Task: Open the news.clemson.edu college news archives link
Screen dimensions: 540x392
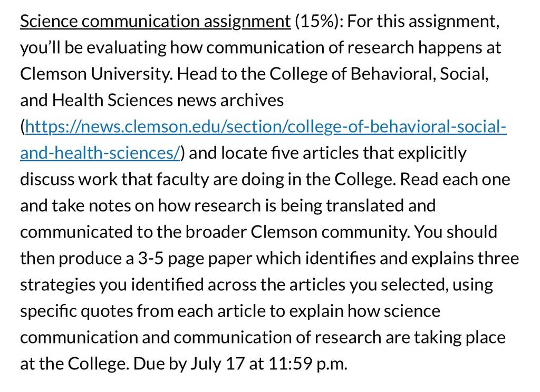Action: point(266,127)
